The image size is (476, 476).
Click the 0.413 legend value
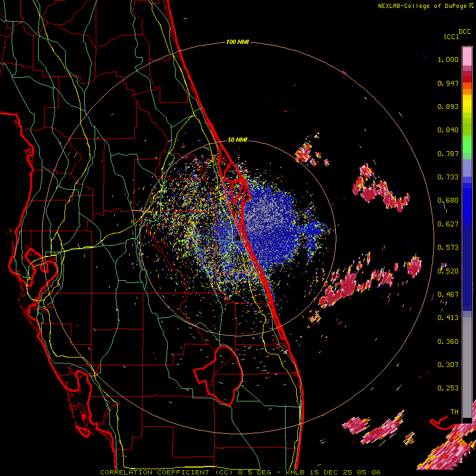(448, 318)
